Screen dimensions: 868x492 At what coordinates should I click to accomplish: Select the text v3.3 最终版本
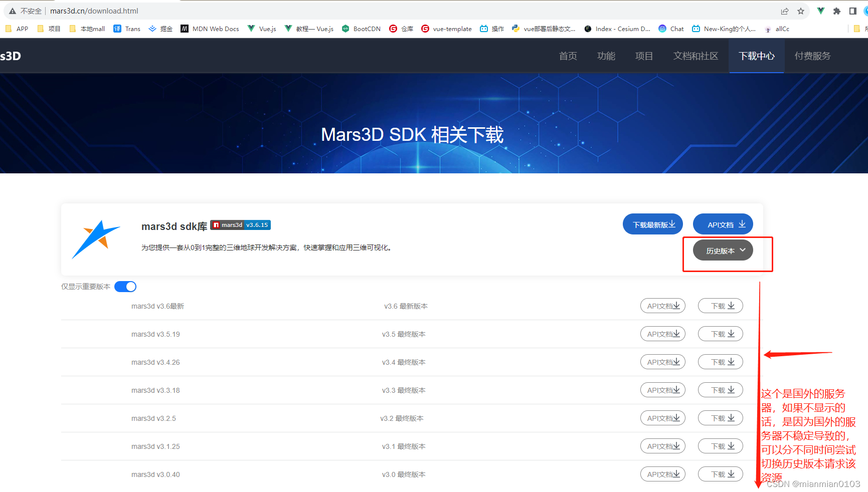pyautogui.click(x=404, y=390)
